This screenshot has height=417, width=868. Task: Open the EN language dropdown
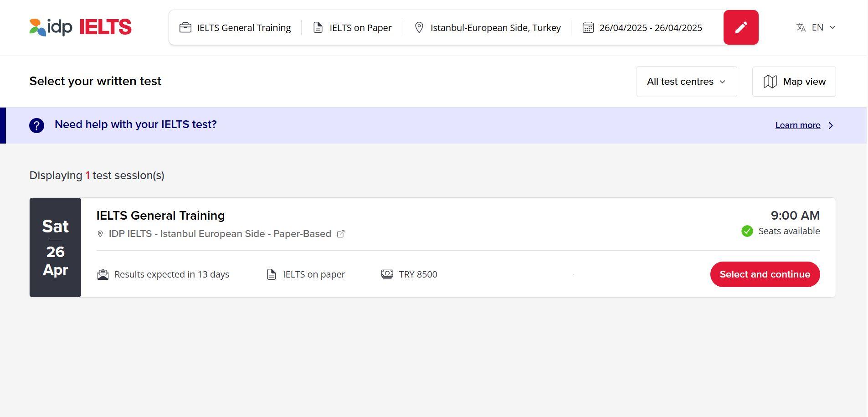coord(816,27)
